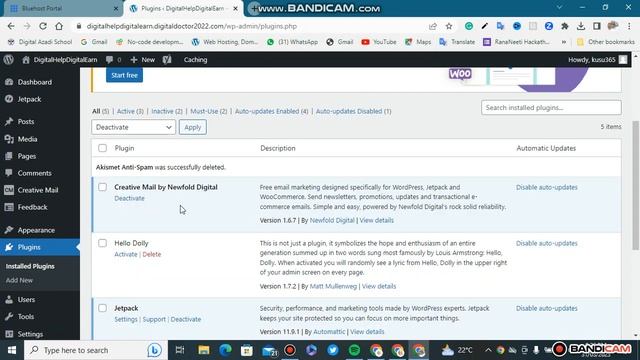640x360 pixels.
Task: Disable auto-updates for Creative Mail
Action: click(547, 187)
